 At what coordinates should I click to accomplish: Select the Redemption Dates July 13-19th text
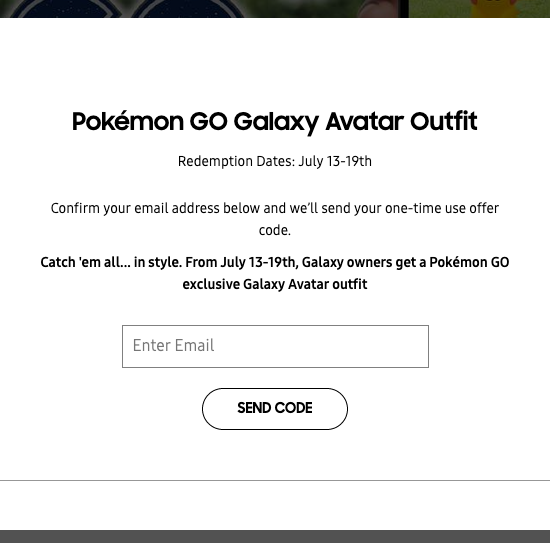[275, 162]
